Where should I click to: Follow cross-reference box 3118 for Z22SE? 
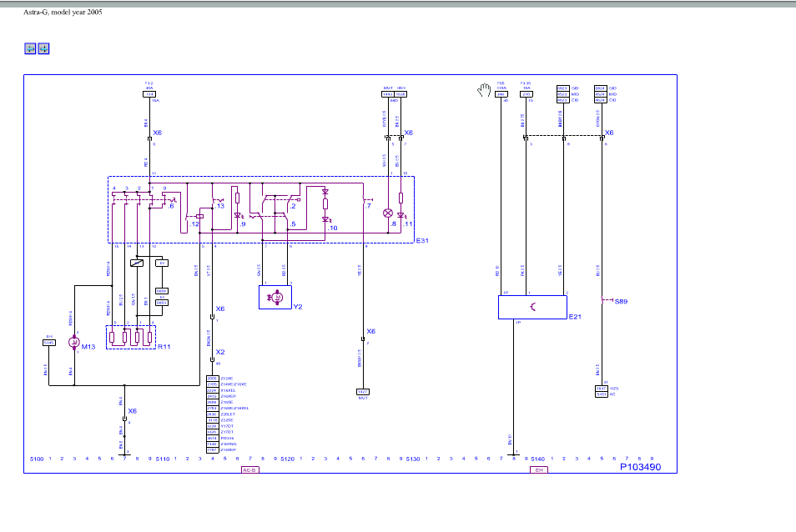click(212, 420)
